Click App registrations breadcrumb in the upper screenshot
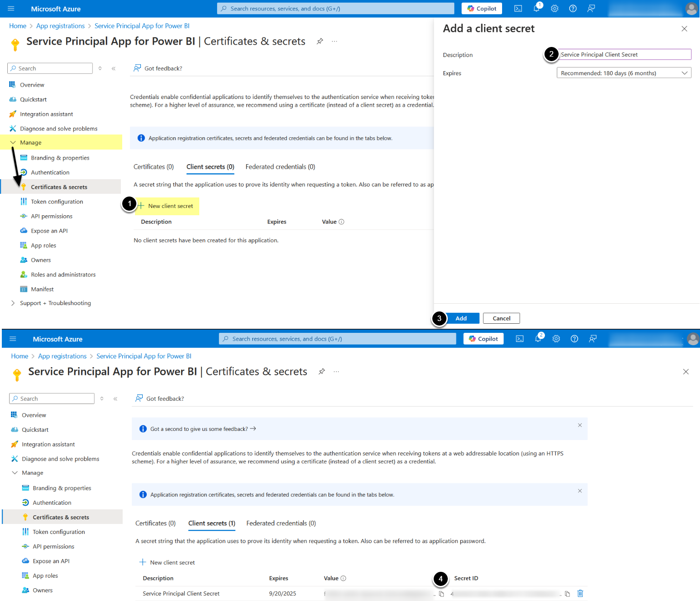This screenshot has height=601, width=700. coord(61,26)
